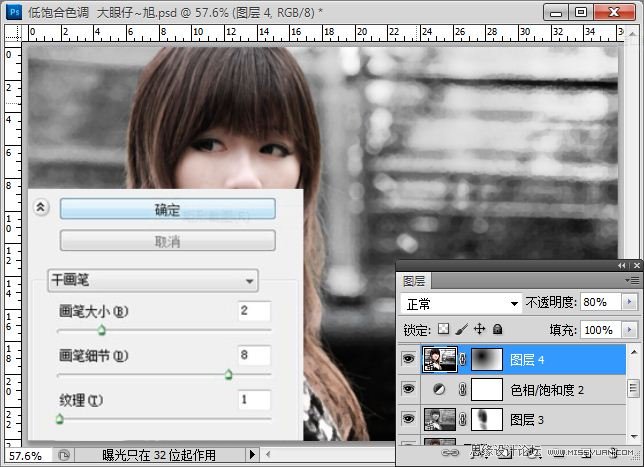Toggle lock all padlock icon
The image size is (644, 467).
click(x=497, y=329)
